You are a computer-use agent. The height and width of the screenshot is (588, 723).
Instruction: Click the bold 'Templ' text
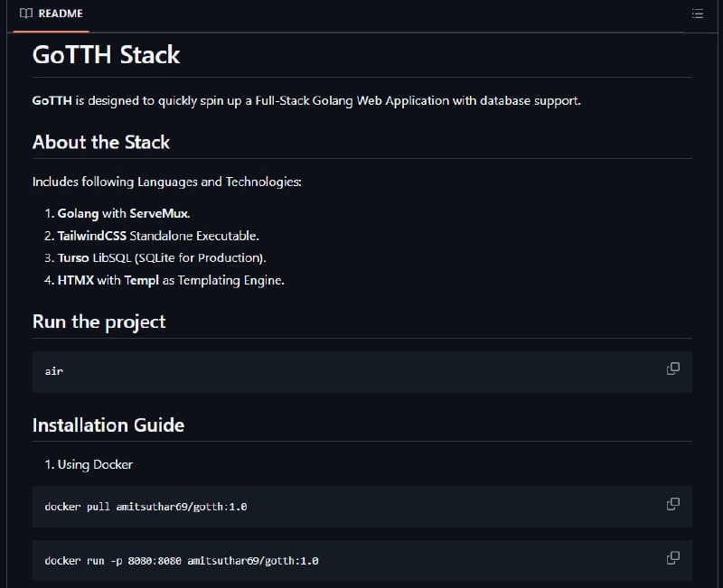(x=142, y=280)
